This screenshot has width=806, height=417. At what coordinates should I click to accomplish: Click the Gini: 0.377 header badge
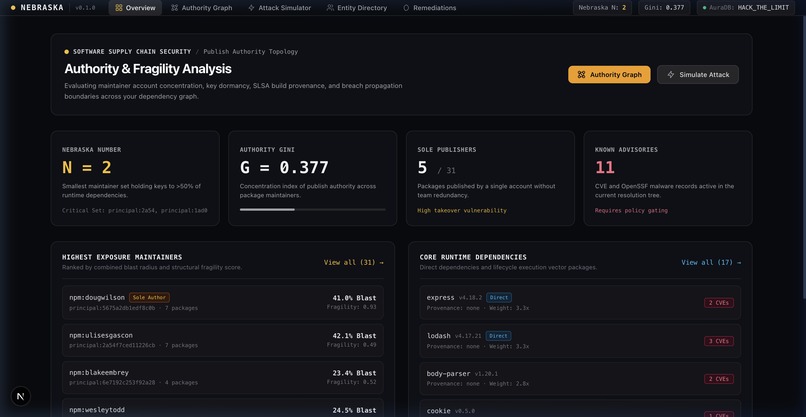(664, 8)
